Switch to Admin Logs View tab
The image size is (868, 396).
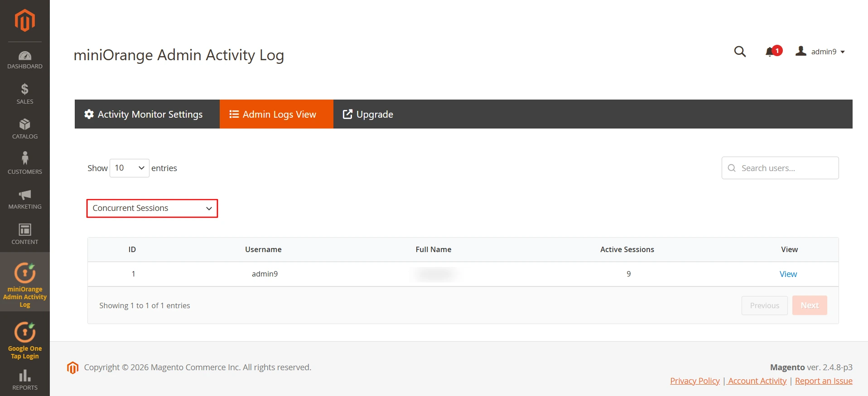pos(276,114)
